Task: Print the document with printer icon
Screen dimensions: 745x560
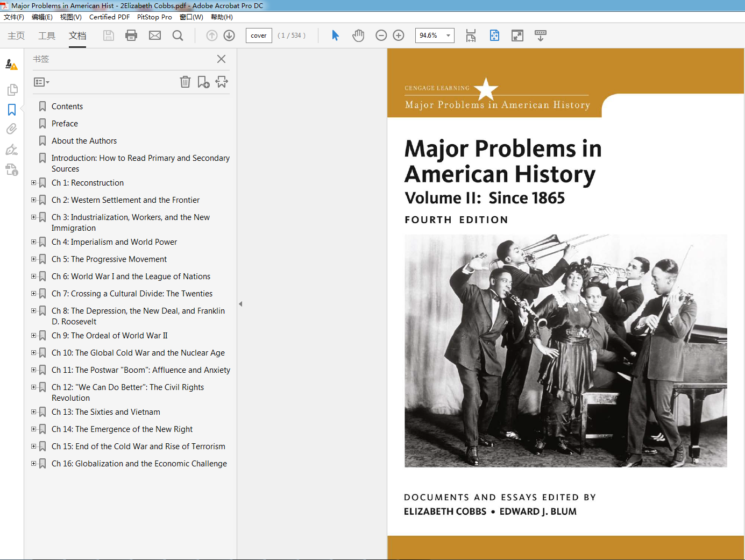Action: click(x=131, y=36)
